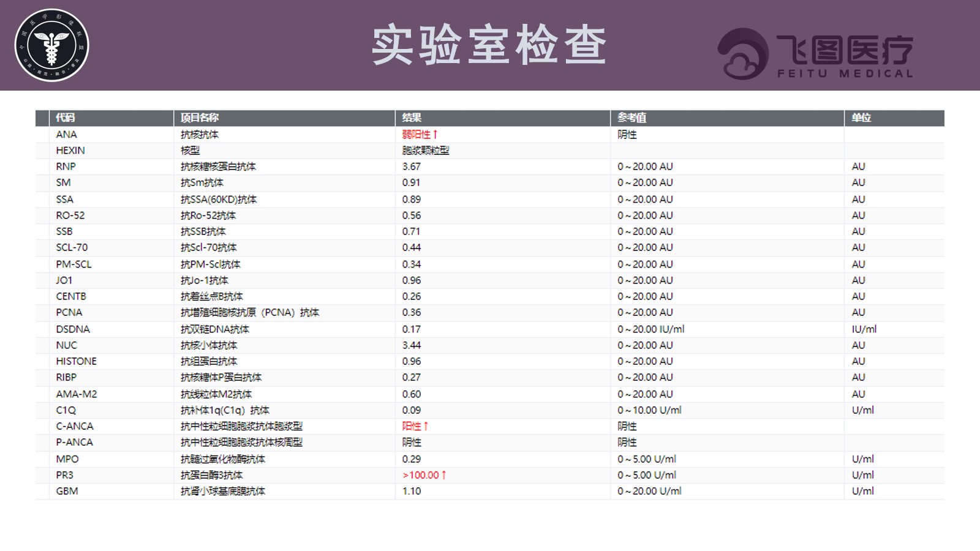Select the C1Q reference range 0~10.00 U/ml
This screenshot has width=980, height=551.
pyautogui.click(x=649, y=410)
